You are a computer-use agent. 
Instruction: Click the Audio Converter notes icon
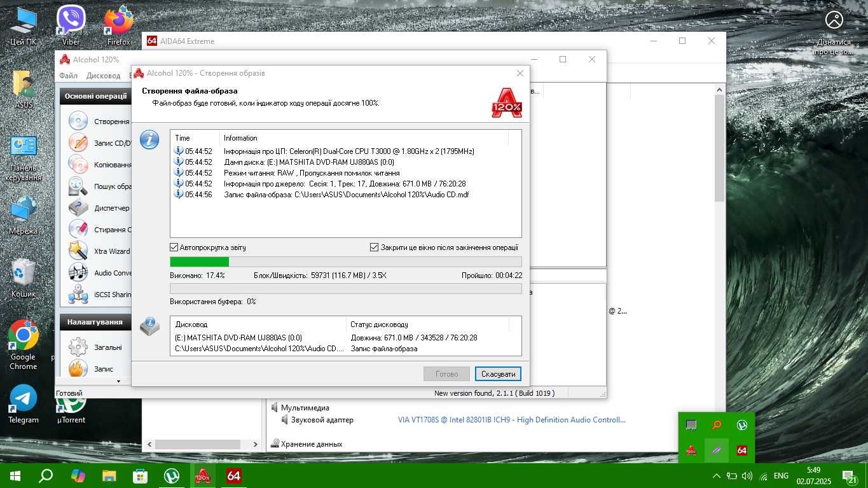[78, 272]
